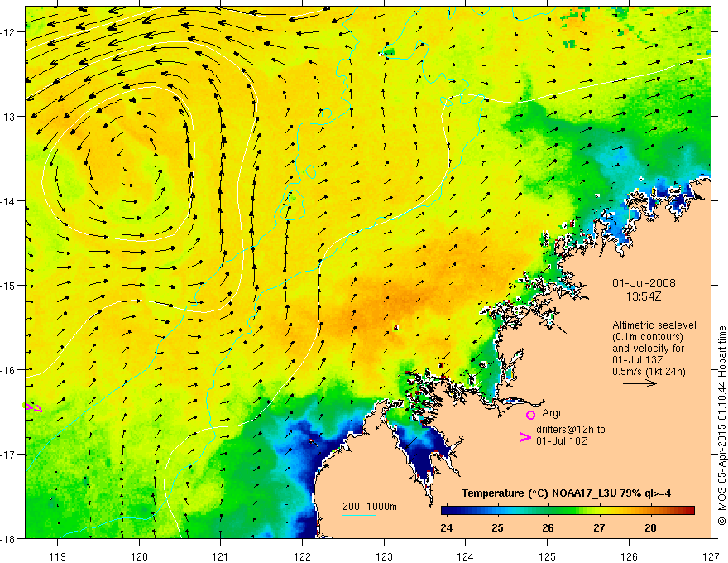Click the 122 longitude axis label
728x563 pixels.
[x=302, y=556]
